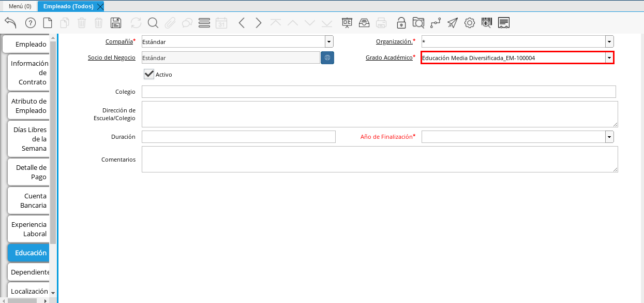Click the last toolbar receipt icon
Screen dimensions: 644x303
(504, 22)
